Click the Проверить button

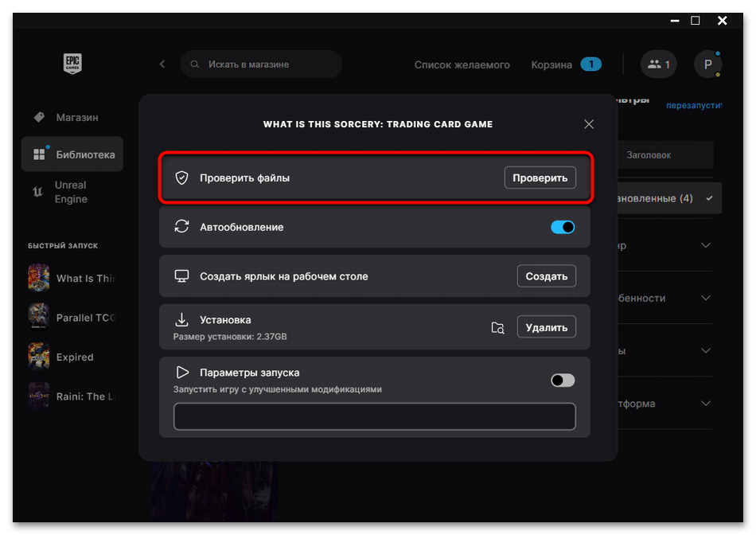click(540, 178)
